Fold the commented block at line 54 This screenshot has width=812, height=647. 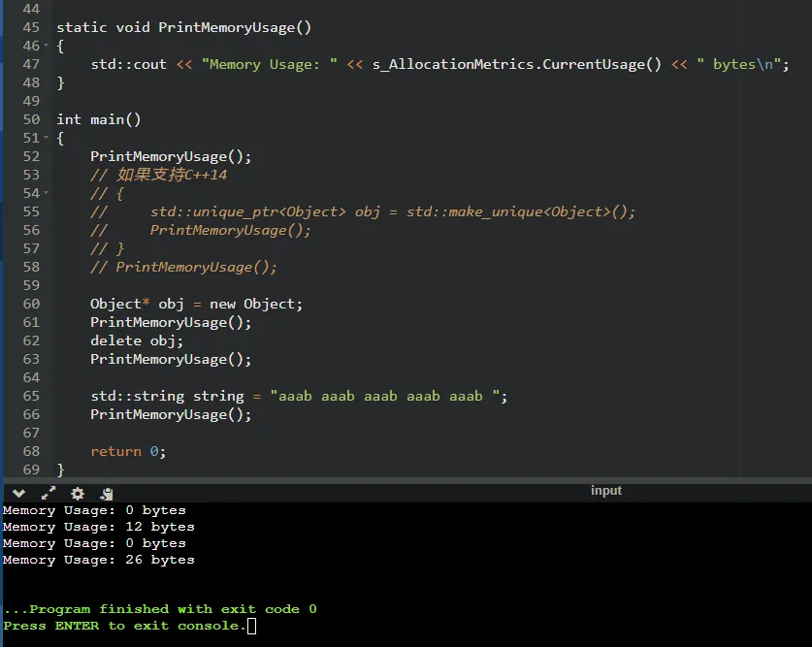point(45,194)
